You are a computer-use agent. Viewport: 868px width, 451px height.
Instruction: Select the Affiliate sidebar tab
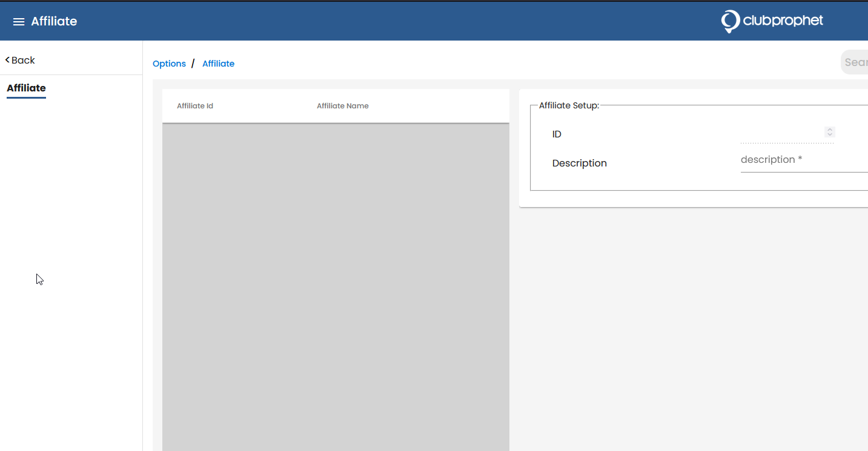(x=26, y=88)
